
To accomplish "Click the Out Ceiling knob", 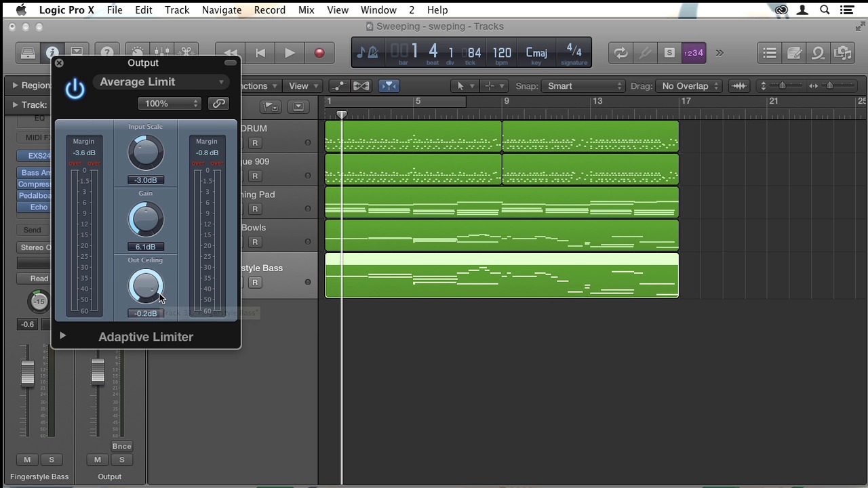I will 145,287.
